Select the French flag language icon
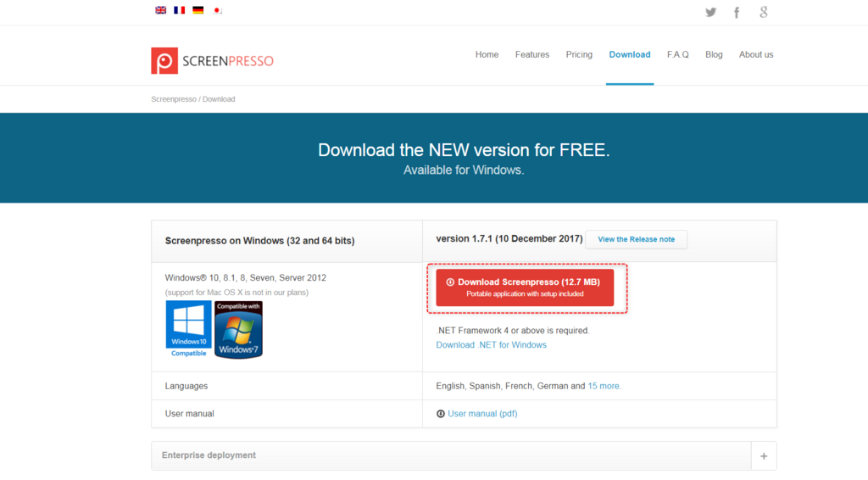This screenshot has height=480, width=868. [180, 10]
